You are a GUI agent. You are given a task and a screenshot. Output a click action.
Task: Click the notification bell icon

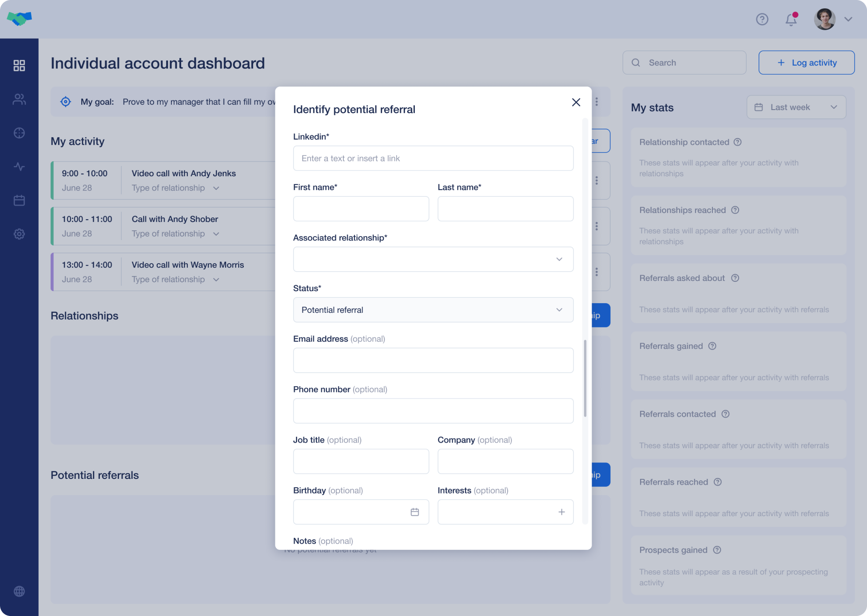click(791, 20)
